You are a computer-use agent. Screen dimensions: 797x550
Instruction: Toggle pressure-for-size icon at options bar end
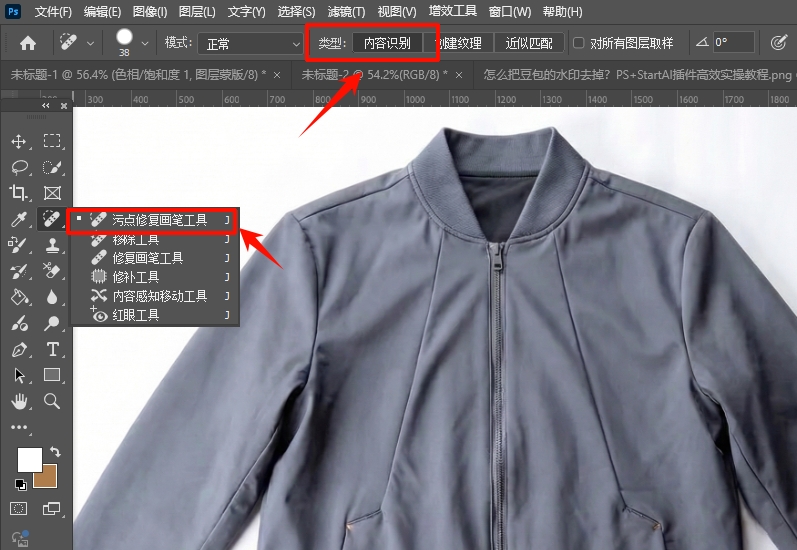coord(778,43)
